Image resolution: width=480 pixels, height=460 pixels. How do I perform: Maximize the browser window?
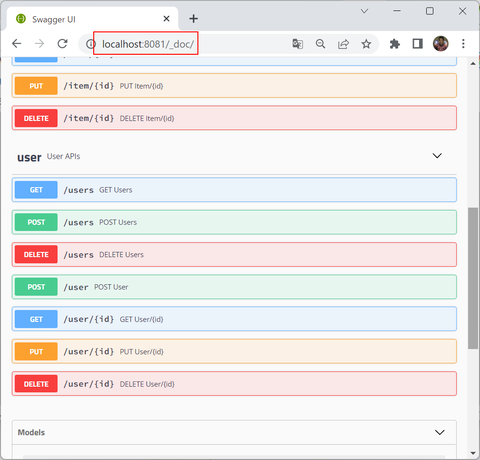pyautogui.click(x=430, y=11)
